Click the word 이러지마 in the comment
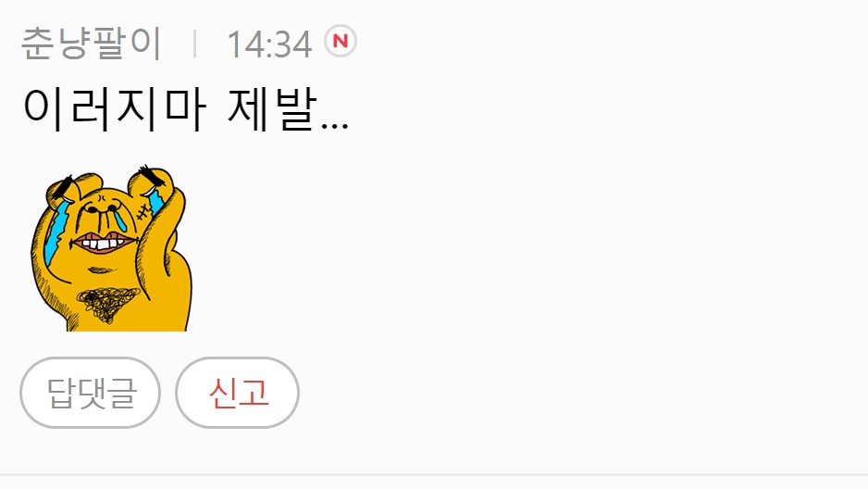The height and width of the screenshot is (489, 868). [115, 109]
